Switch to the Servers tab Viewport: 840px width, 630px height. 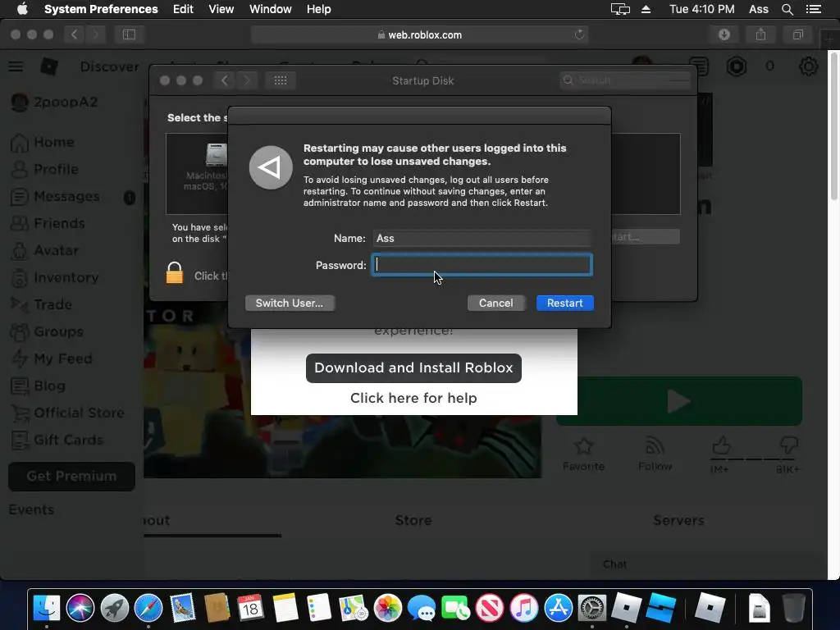click(x=678, y=520)
